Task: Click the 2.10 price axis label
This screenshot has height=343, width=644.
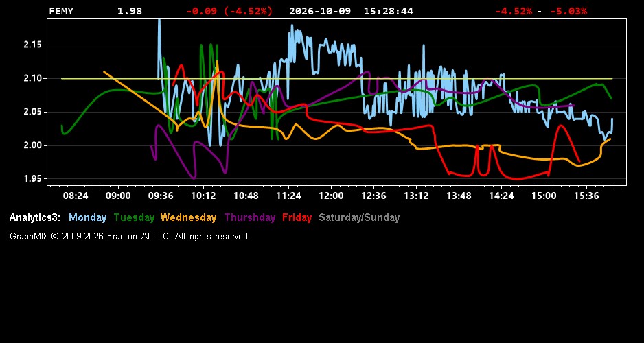Action: pyautogui.click(x=32, y=78)
